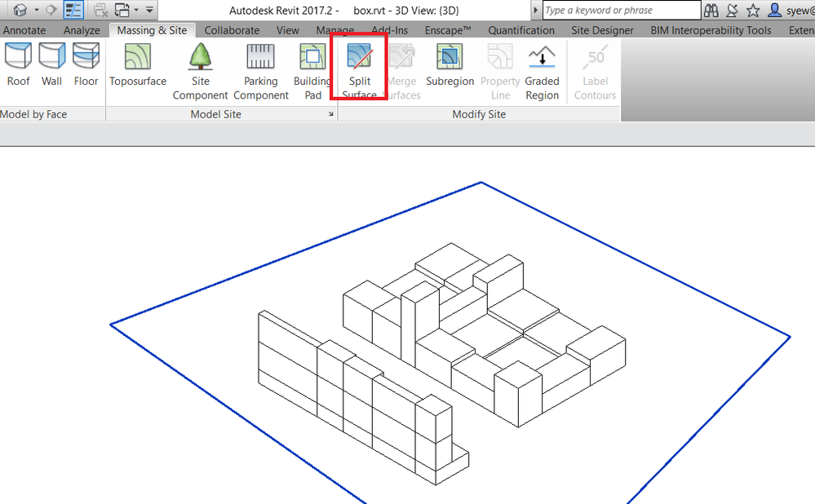The height and width of the screenshot is (504, 815).
Task: Click the Floor tool label
Action: tap(86, 81)
